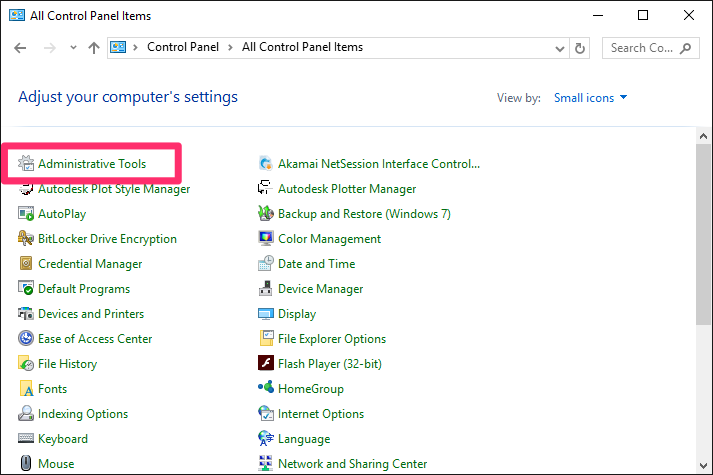Click the Device Manager icon
The width and height of the screenshot is (713, 475).
click(x=266, y=288)
